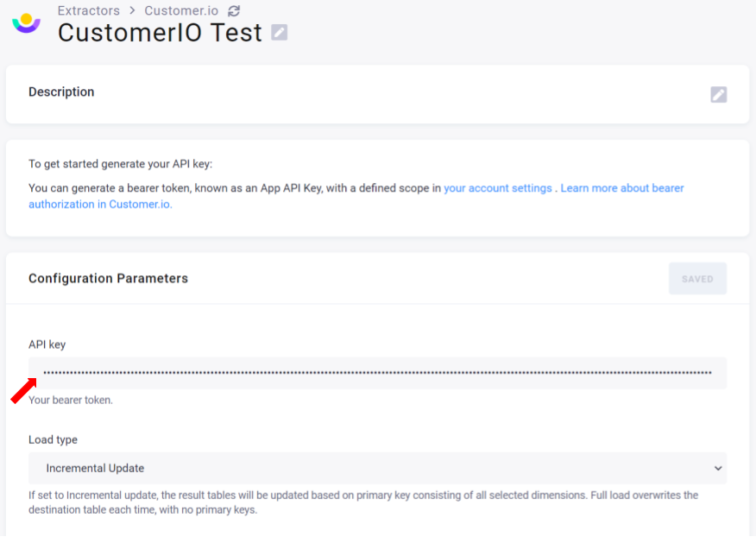Follow the 'Learn more about bearer' link

[622, 188]
